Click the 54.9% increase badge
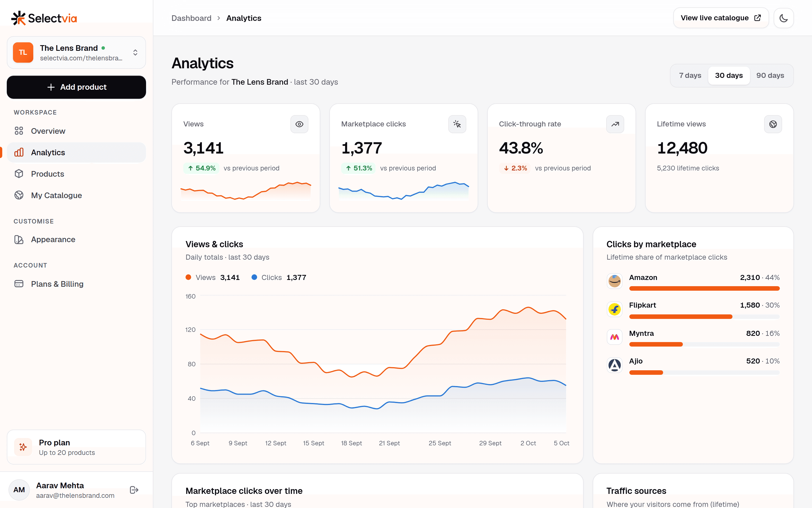The width and height of the screenshot is (812, 508). [201, 168]
